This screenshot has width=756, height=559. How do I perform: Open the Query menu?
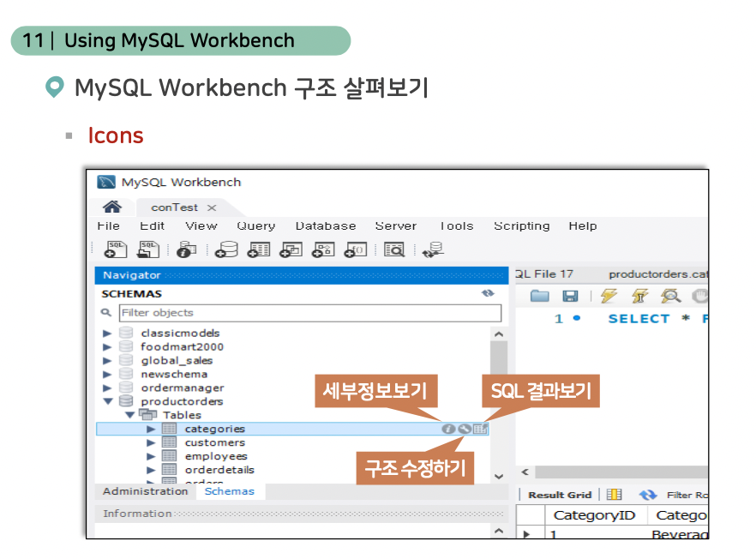256,226
